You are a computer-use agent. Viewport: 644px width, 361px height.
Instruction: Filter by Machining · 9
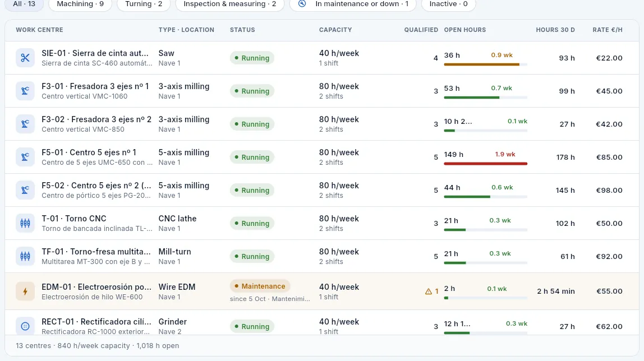80,4
